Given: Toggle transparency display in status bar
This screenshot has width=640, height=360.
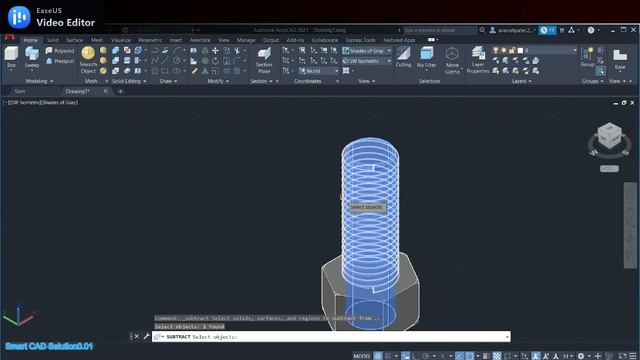Looking at the screenshot, I should [x=497, y=356].
